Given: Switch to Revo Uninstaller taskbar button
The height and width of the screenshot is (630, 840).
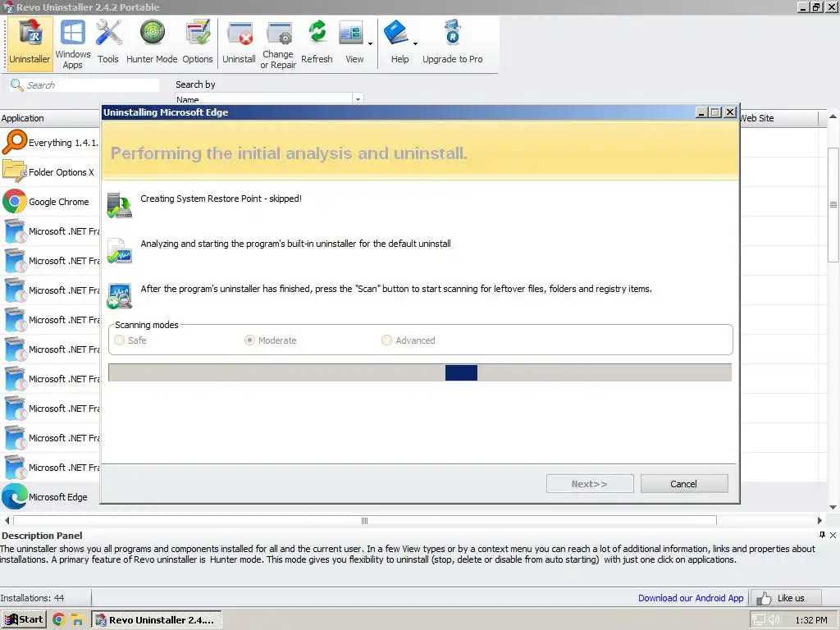Looking at the screenshot, I should point(157,620).
